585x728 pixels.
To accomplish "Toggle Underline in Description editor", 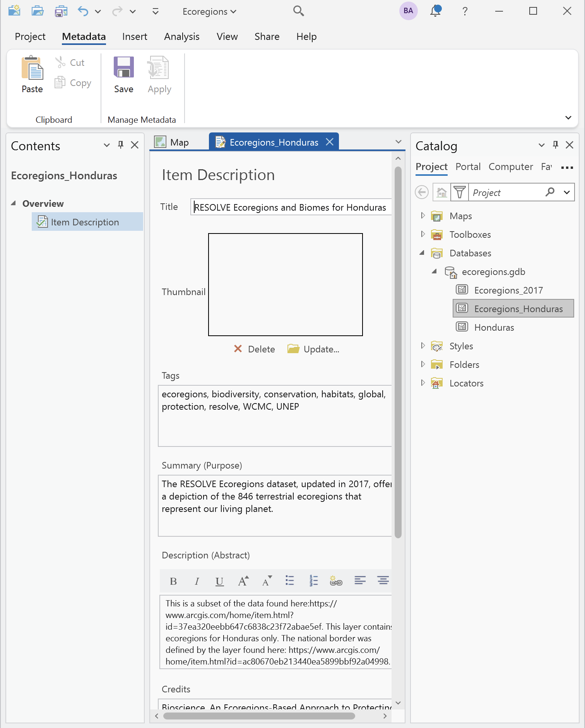I will [219, 581].
